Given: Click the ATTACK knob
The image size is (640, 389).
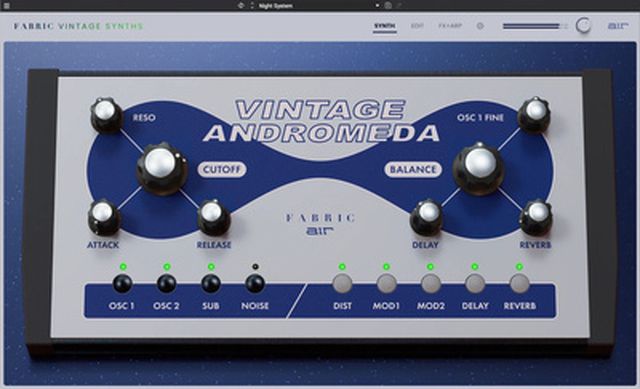Looking at the screenshot, I should point(104,216).
